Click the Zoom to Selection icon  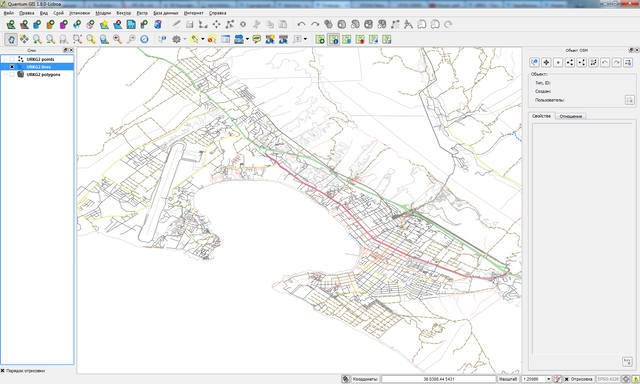(x=91, y=39)
